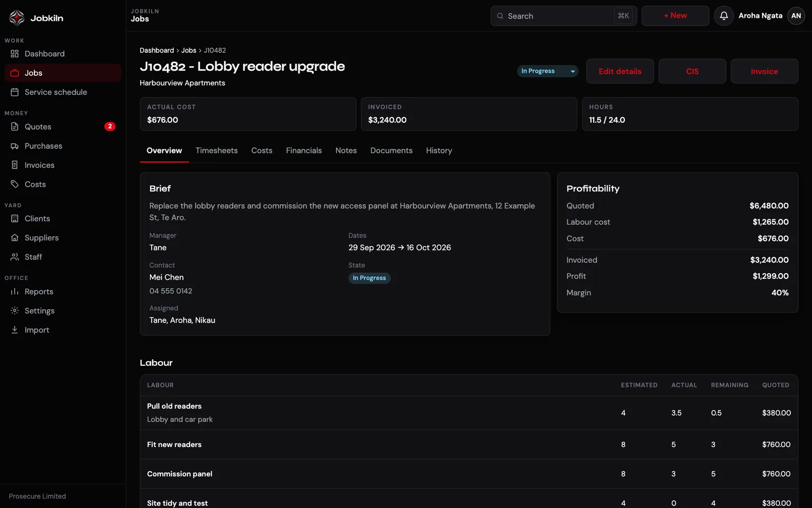Open the In Progress status dropdown
This screenshot has height=508, width=812.
[548, 71]
